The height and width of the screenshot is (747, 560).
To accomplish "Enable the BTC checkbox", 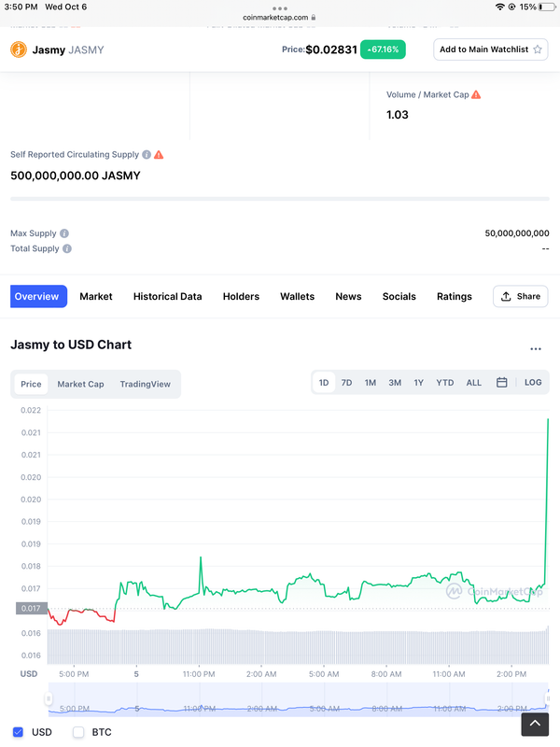I will click(78, 732).
